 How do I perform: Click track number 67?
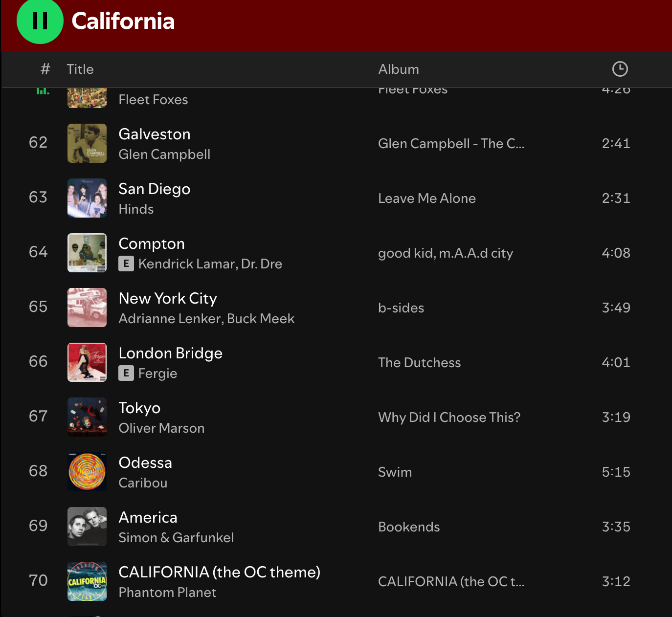coord(38,417)
